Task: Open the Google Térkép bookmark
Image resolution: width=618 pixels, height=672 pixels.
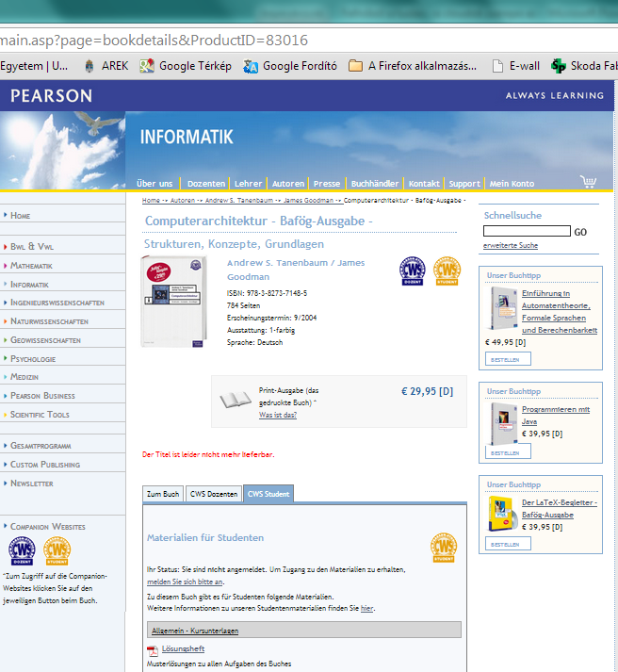Action: click(x=186, y=66)
